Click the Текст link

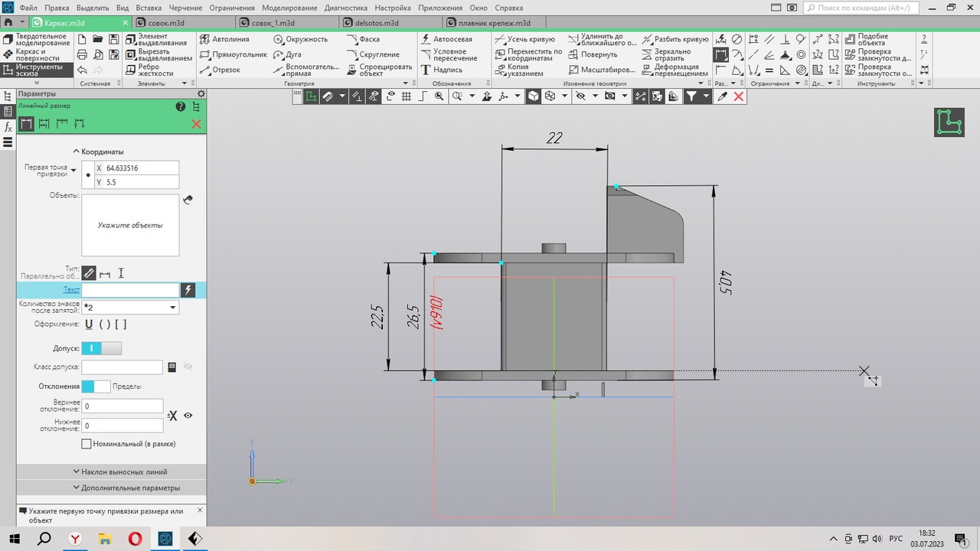coord(71,290)
